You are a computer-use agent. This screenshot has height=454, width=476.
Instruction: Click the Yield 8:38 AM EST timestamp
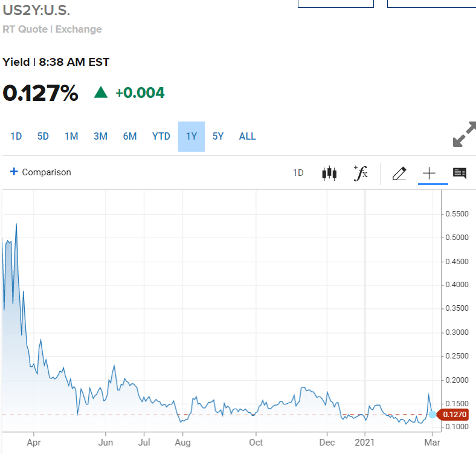coord(56,62)
